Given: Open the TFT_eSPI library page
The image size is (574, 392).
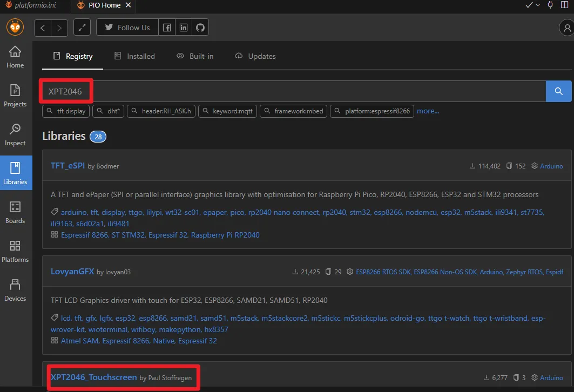Looking at the screenshot, I should pos(67,166).
